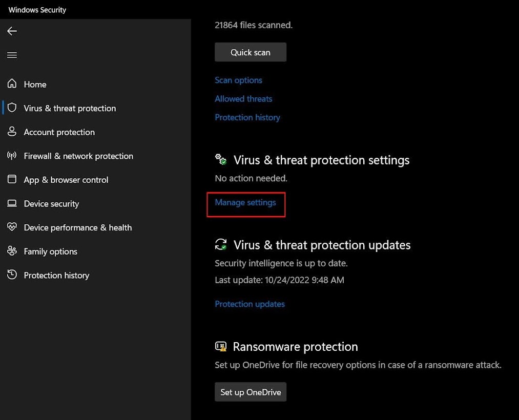Image resolution: width=519 pixels, height=420 pixels.
Task: Click the Windows Security window title
Action: click(37, 10)
